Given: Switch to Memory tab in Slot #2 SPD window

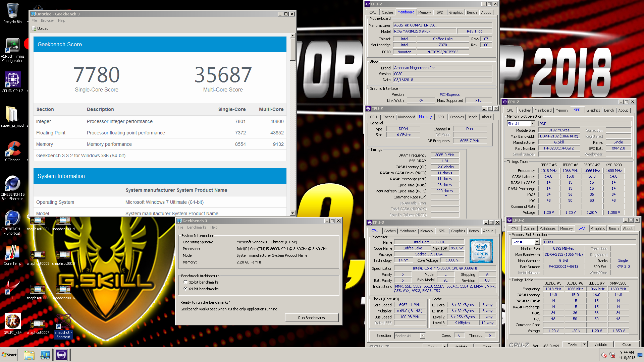Looking at the screenshot, I should (x=567, y=229).
